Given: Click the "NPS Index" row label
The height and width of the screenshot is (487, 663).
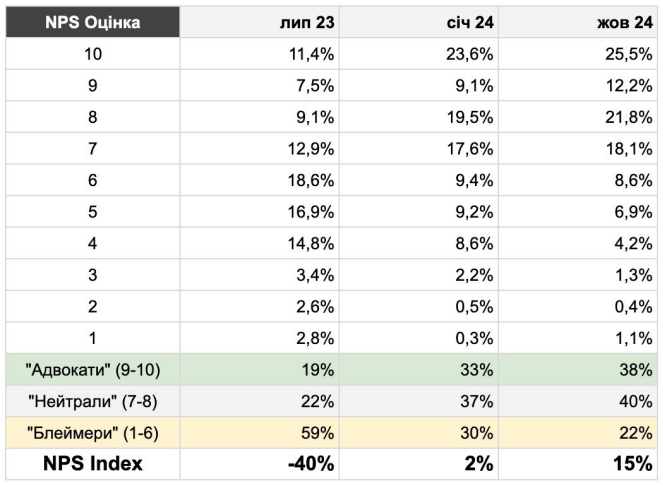Looking at the screenshot, I should coord(91,465).
